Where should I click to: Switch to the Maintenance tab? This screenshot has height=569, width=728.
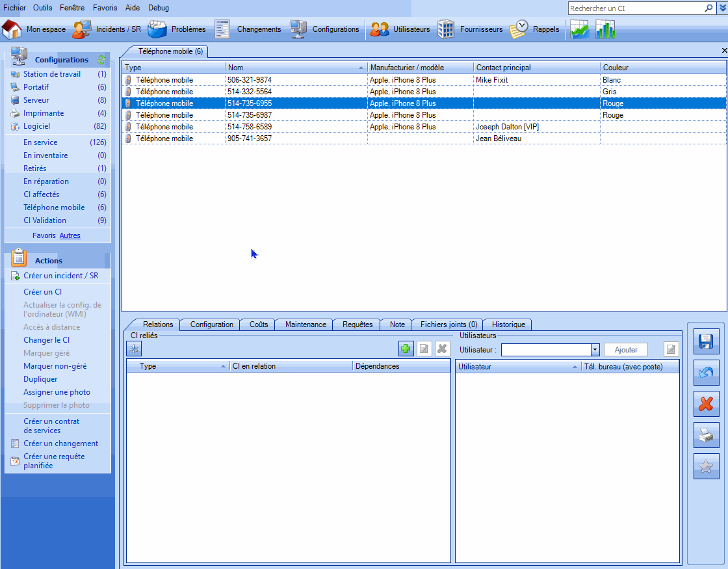305,324
